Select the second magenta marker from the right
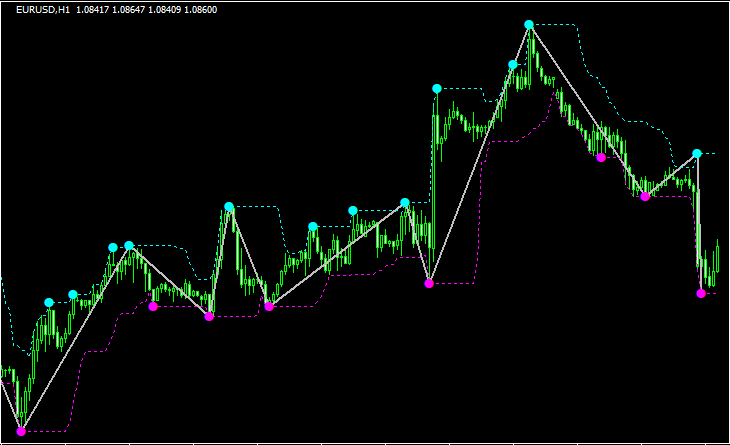Viewport: 730px width, 445px height. pyautogui.click(x=645, y=197)
